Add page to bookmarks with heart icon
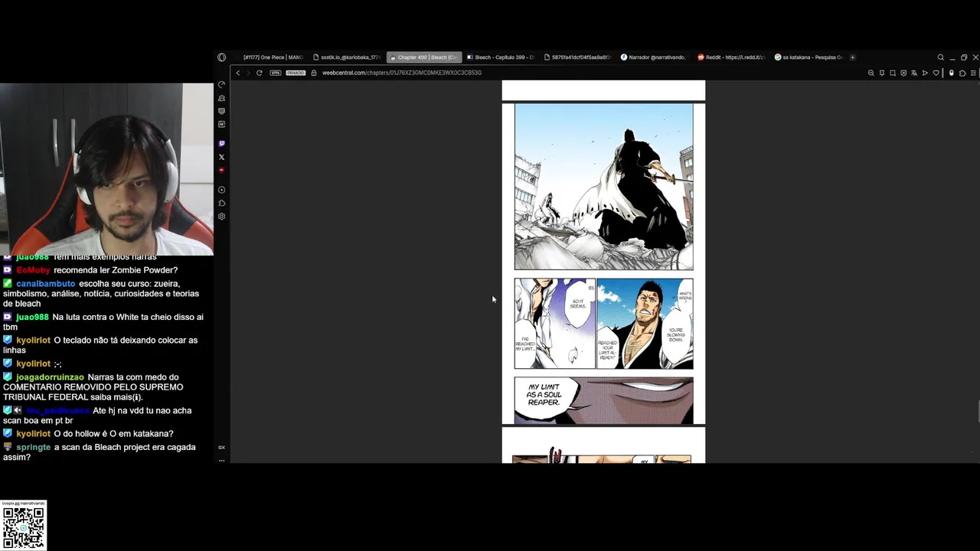 tap(936, 73)
